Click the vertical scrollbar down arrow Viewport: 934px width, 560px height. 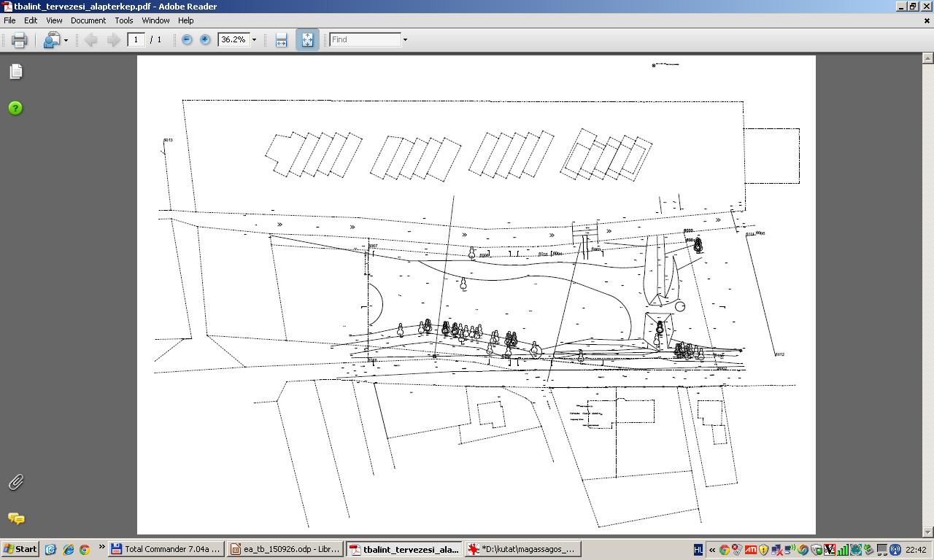pos(928,533)
